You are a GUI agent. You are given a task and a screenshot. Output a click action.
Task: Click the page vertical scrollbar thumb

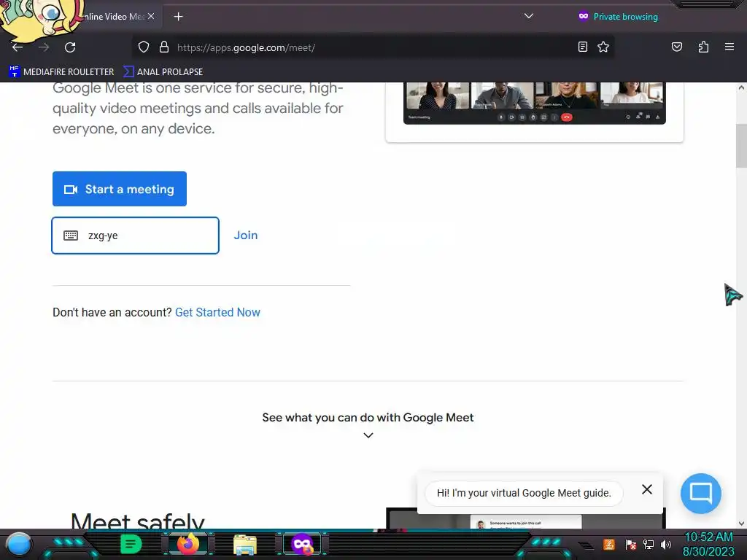741,146
